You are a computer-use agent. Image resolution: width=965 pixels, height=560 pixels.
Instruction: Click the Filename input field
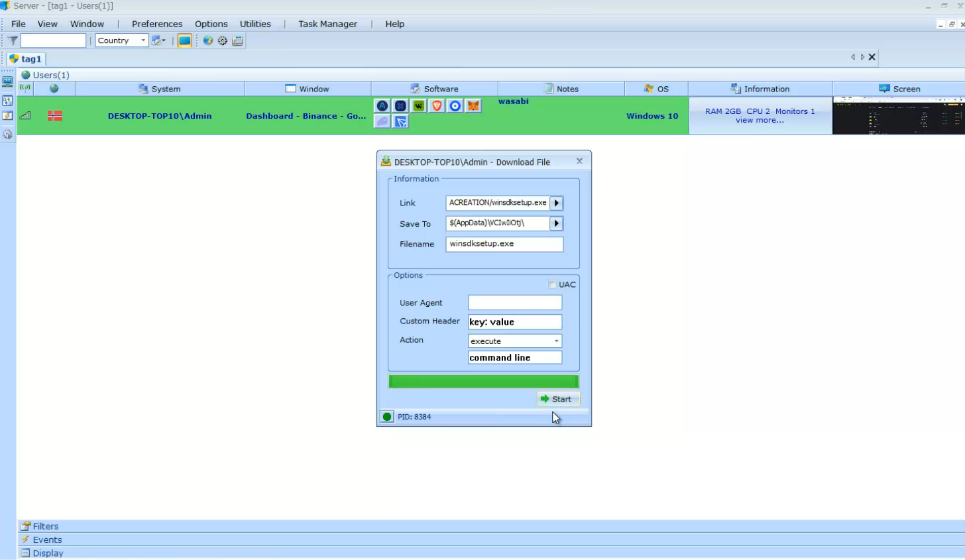(x=504, y=244)
